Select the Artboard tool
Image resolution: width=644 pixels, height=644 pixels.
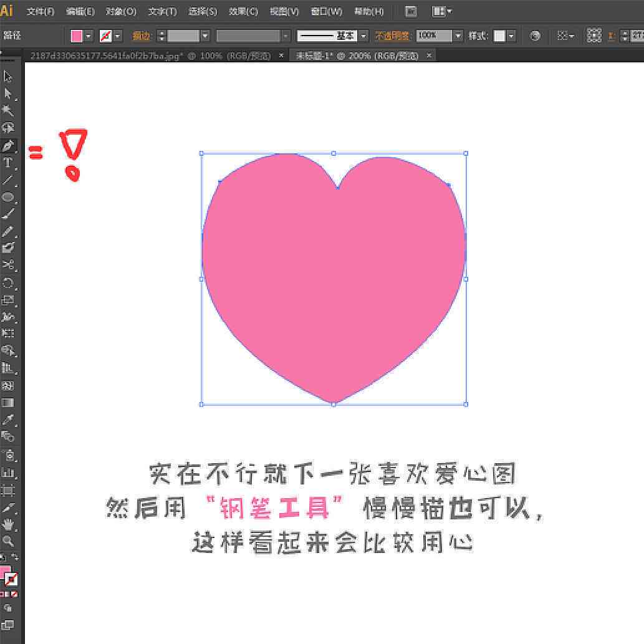tap(8, 491)
